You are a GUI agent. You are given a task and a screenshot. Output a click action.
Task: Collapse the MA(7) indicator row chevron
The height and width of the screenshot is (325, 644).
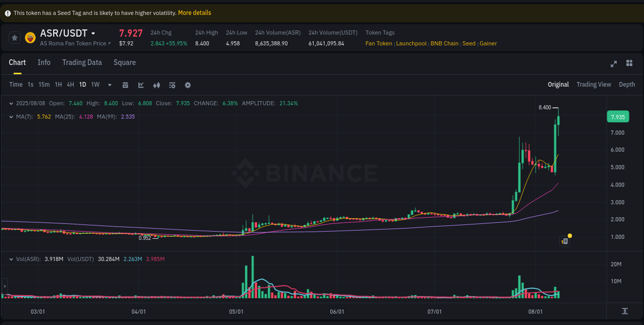(11, 117)
